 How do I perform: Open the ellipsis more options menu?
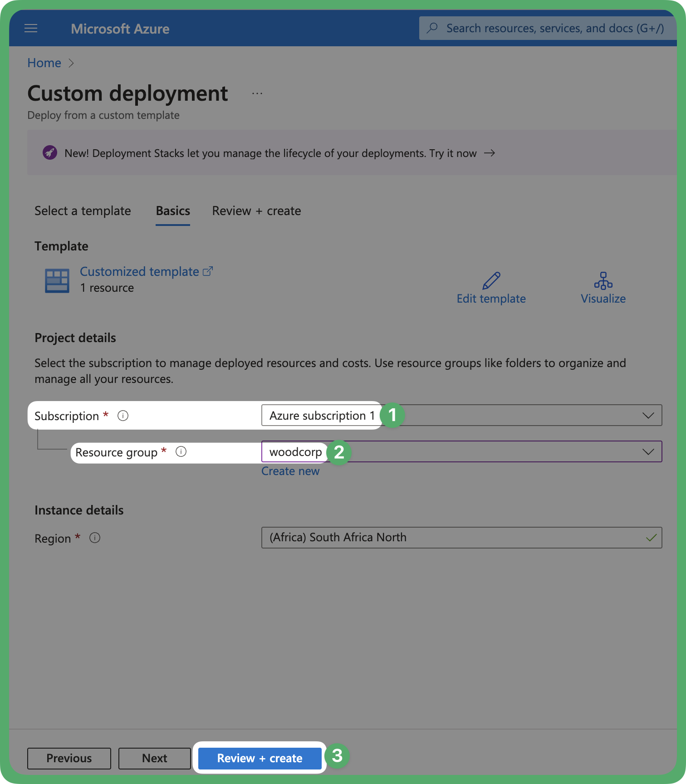[x=257, y=93]
